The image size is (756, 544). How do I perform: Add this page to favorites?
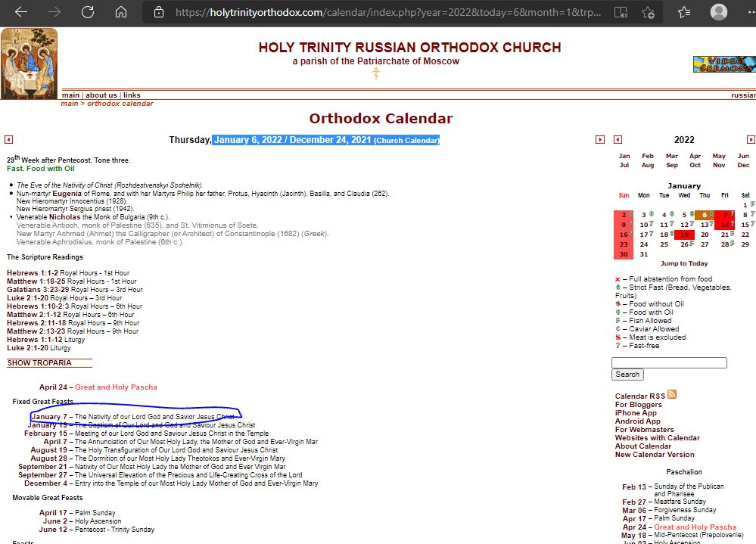[x=649, y=13]
